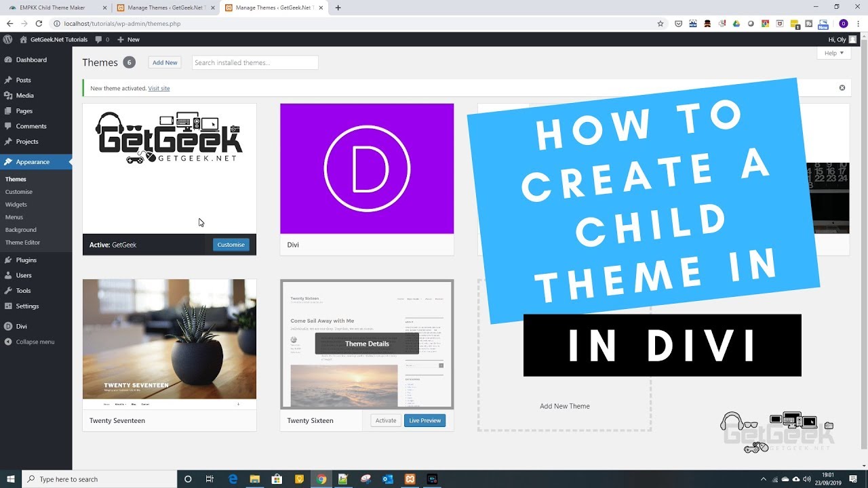Click the Chrome icon on the taskbar

coord(321,479)
